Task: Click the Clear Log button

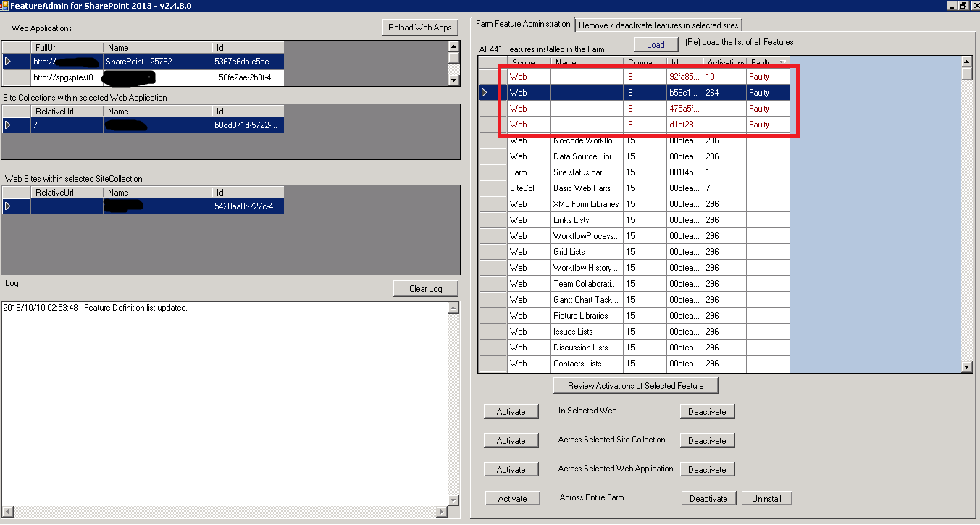Action: [x=425, y=288]
